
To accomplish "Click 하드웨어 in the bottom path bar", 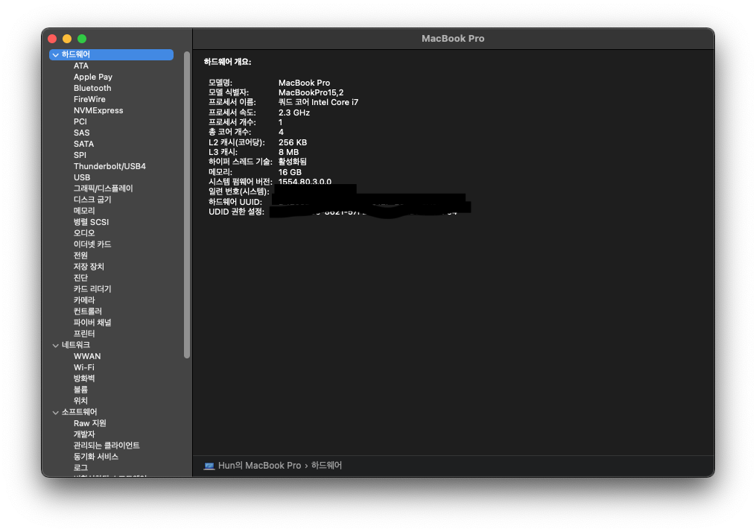I will pyautogui.click(x=326, y=466).
